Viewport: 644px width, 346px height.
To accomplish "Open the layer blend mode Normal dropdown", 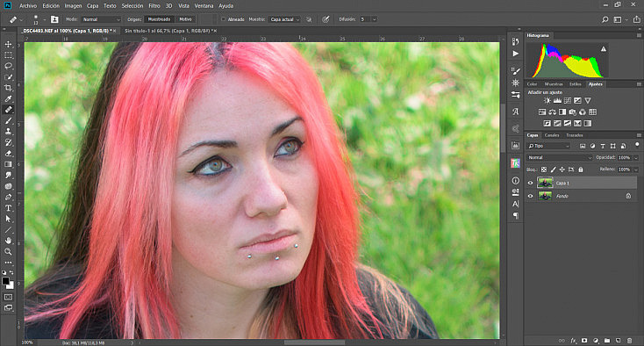I will point(560,158).
